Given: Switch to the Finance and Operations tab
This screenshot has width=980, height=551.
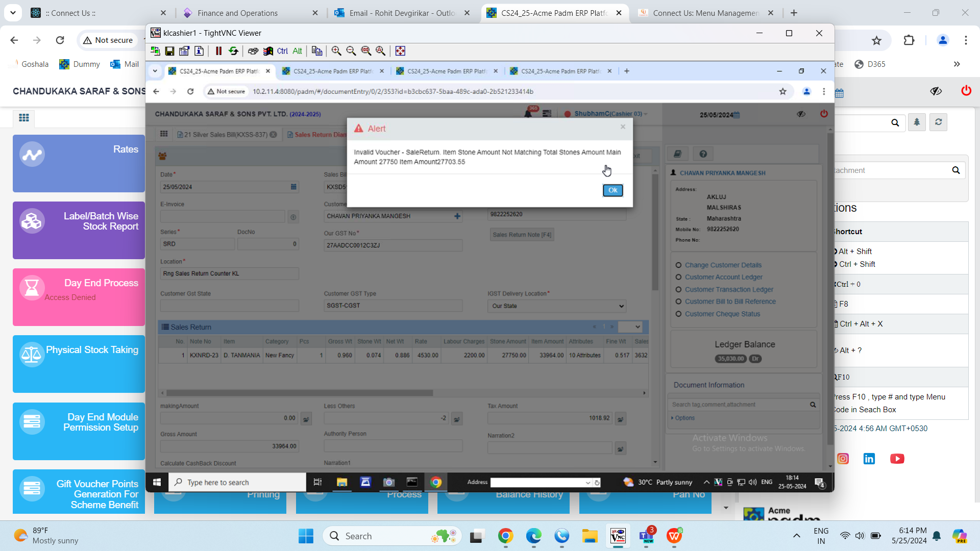Looking at the screenshot, I should pyautogui.click(x=250, y=13).
